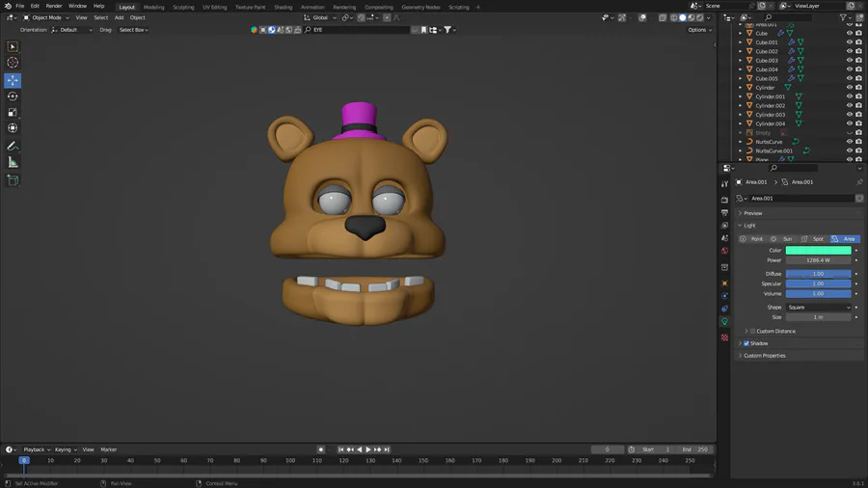This screenshot has width=868, height=488.
Task: Activate the Rotate tool
Action: point(13,96)
